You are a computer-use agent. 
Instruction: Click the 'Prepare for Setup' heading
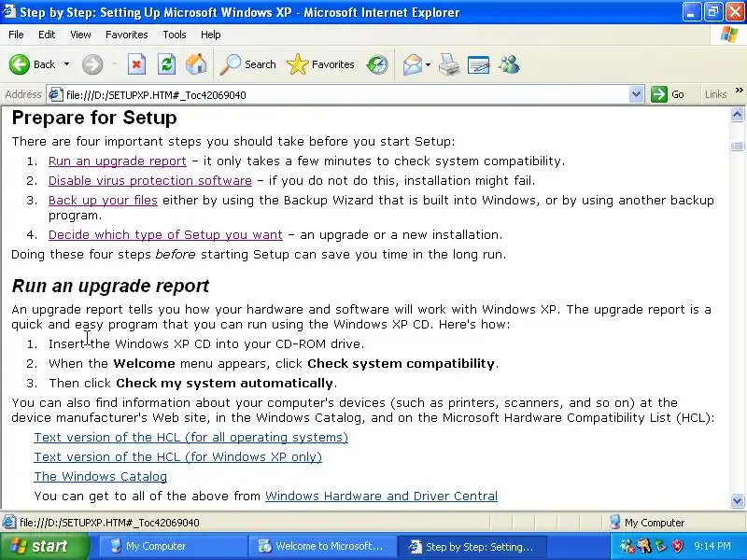tap(94, 118)
